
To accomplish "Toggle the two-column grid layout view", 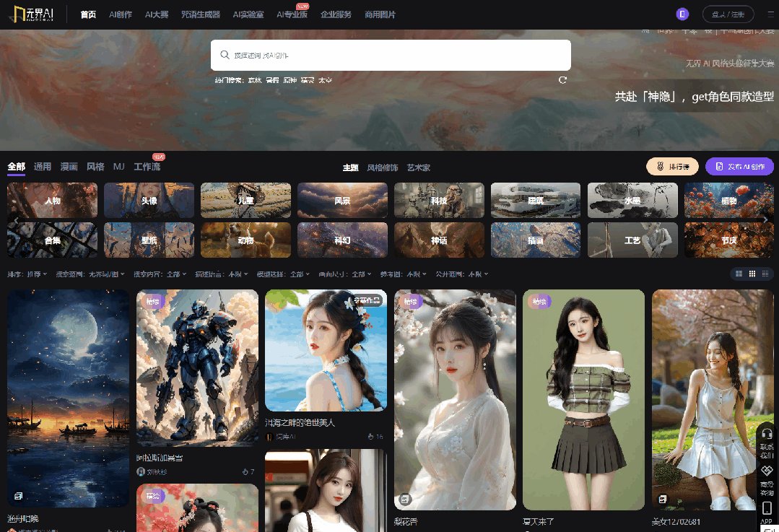I will click(x=737, y=274).
